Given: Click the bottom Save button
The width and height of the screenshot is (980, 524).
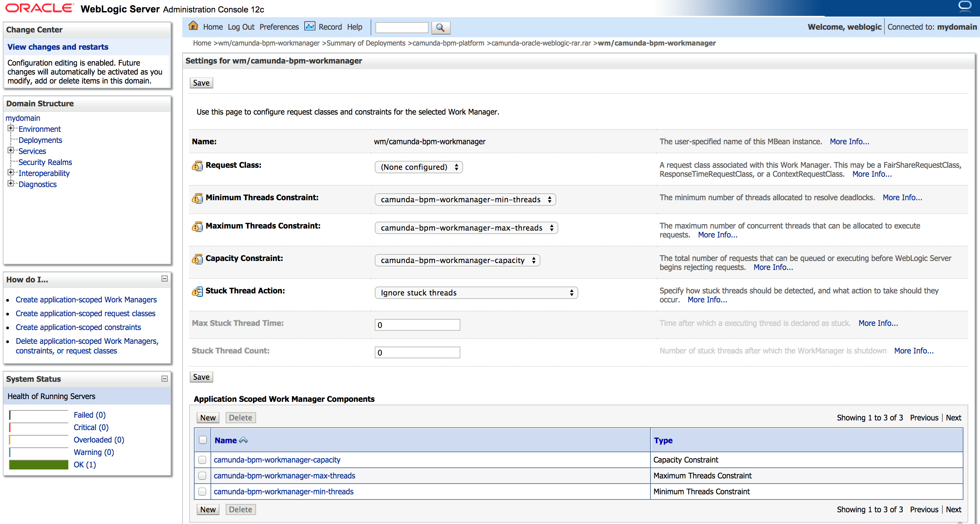Looking at the screenshot, I should coord(201,377).
